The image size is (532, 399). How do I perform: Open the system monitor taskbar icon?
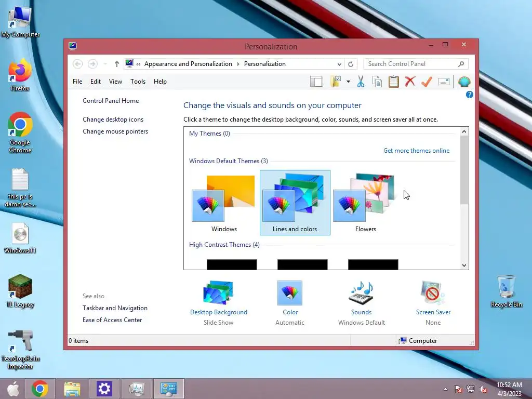[137, 389]
